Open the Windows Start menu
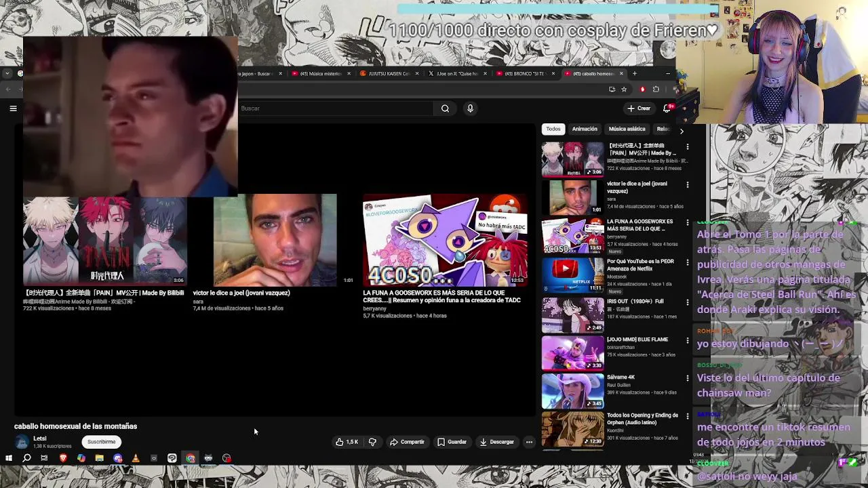868x488 pixels. (x=9, y=458)
